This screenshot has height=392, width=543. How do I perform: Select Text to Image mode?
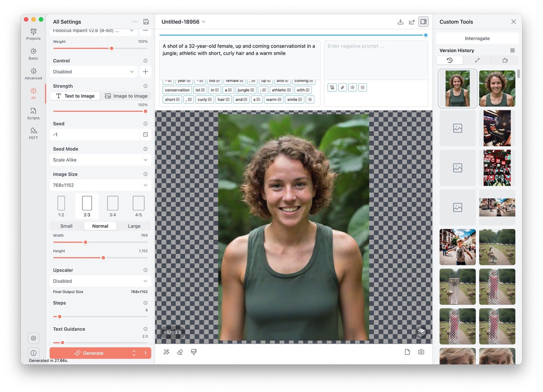pos(75,96)
